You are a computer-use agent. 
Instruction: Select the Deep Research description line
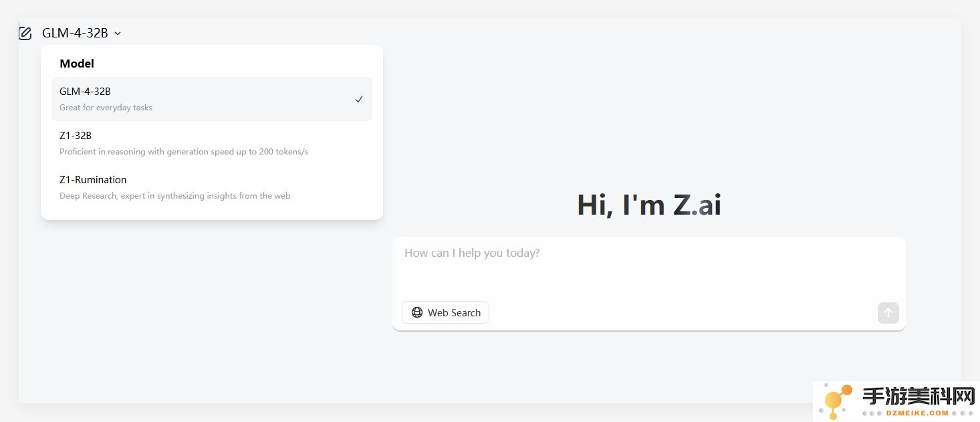click(174, 196)
